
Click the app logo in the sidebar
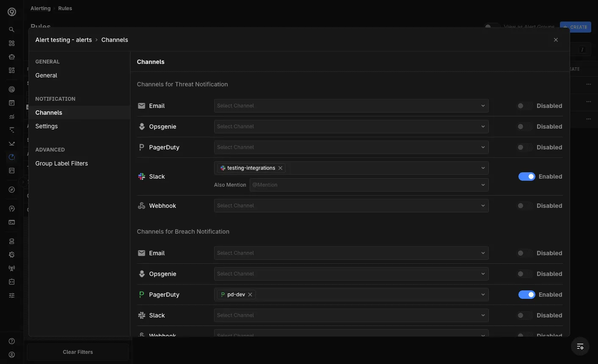pyautogui.click(x=12, y=12)
